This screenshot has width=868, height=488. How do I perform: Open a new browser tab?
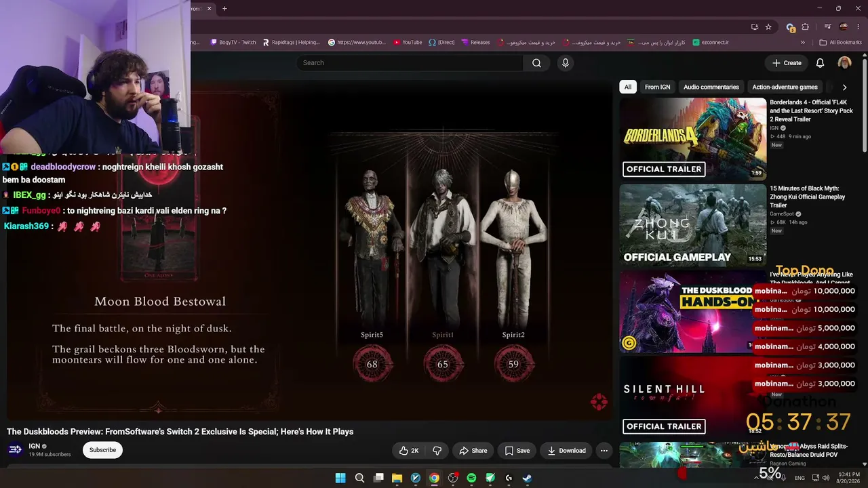[x=224, y=9]
